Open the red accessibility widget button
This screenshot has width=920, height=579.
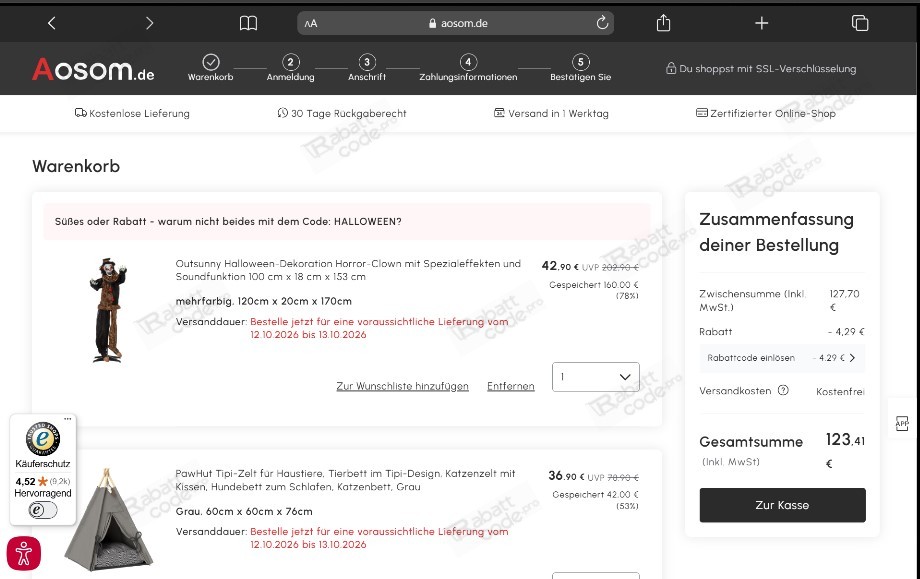(x=23, y=553)
